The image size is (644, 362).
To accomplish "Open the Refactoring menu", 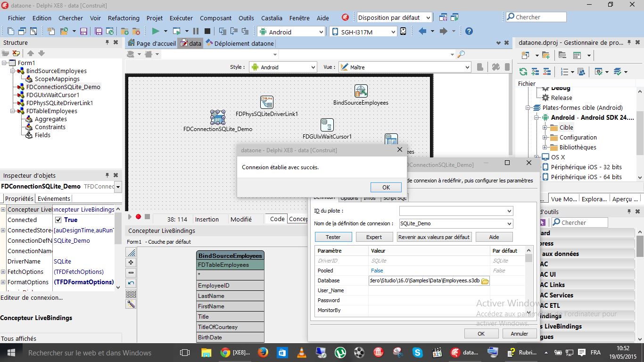I will (124, 18).
